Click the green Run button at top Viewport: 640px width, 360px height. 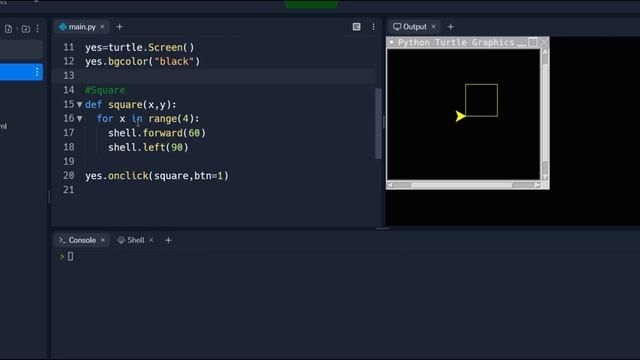tap(311, 4)
